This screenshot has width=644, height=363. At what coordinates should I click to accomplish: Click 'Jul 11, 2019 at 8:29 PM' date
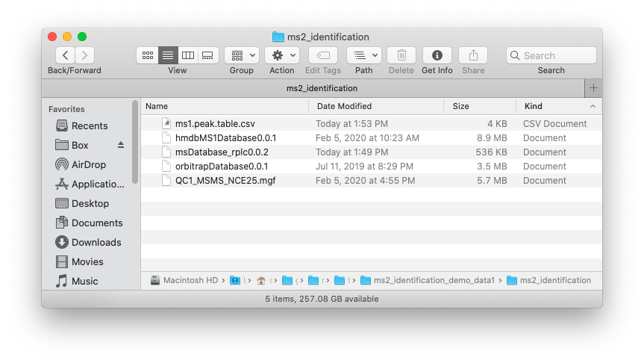point(364,166)
